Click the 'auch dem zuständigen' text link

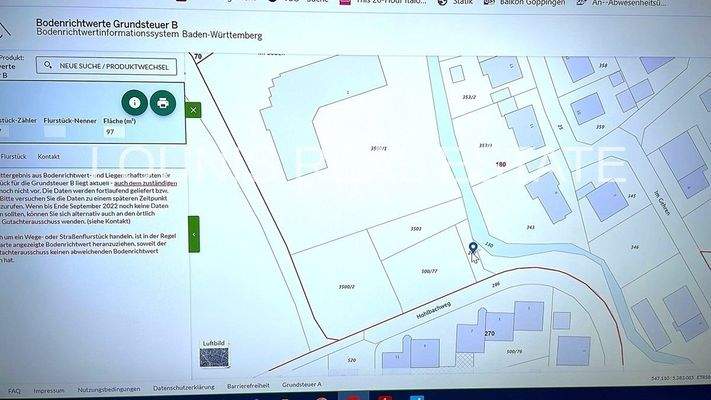(144, 183)
